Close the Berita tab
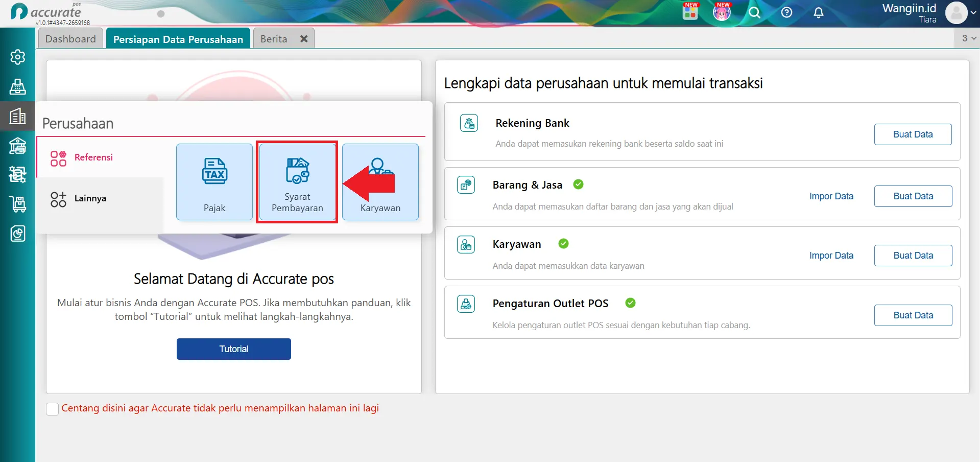Image resolution: width=980 pixels, height=462 pixels. point(304,39)
